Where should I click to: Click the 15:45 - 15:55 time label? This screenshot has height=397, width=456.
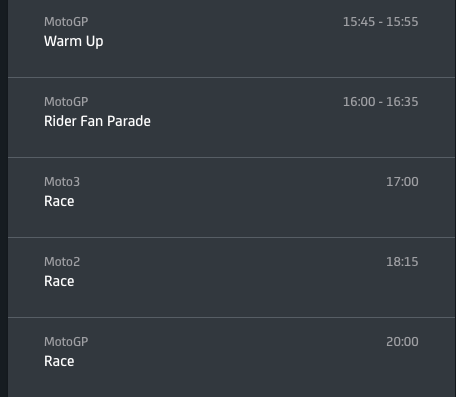[380, 22]
